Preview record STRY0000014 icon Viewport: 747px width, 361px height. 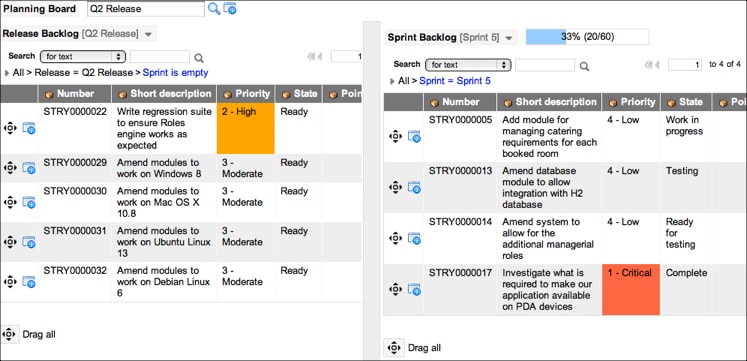414,239
